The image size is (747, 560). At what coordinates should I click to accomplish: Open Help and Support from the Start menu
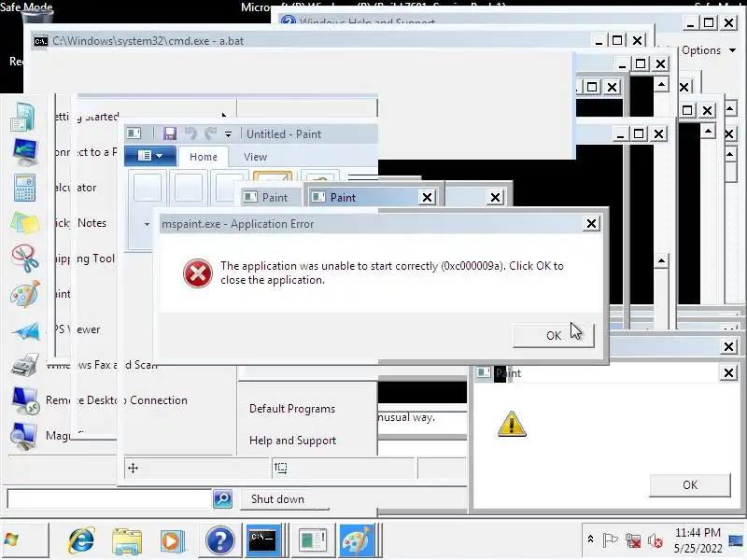pyautogui.click(x=292, y=441)
